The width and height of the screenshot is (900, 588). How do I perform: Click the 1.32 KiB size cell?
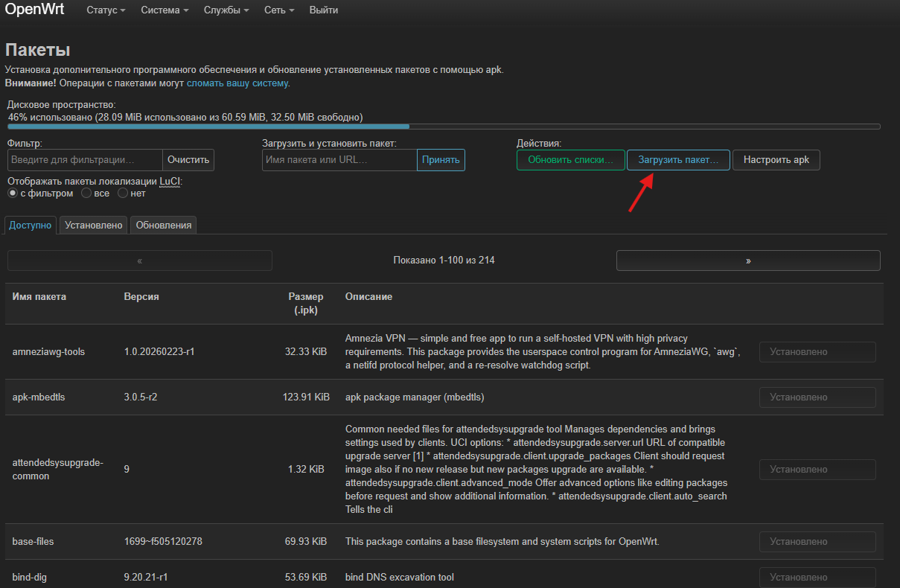tap(306, 470)
